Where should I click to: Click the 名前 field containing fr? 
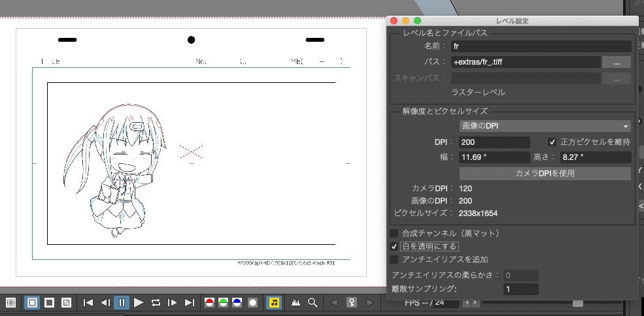click(x=541, y=46)
